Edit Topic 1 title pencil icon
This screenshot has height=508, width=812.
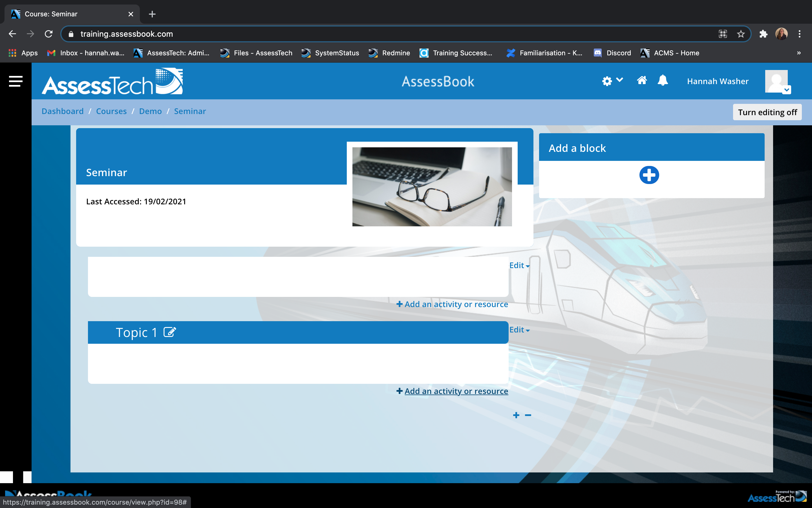[169, 332]
